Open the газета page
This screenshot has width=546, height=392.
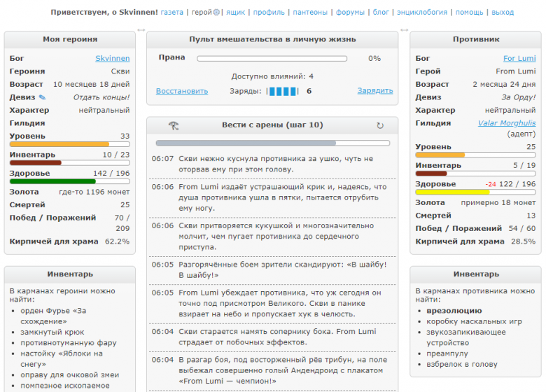171,13
